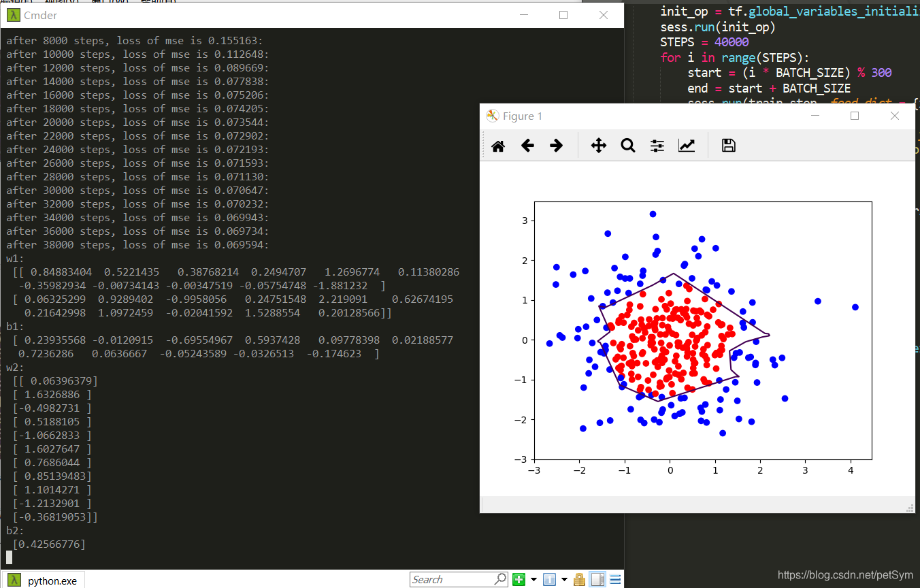Click the Cmder lambda title icon
This screenshot has width=920, height=588.
click(14, 15)
